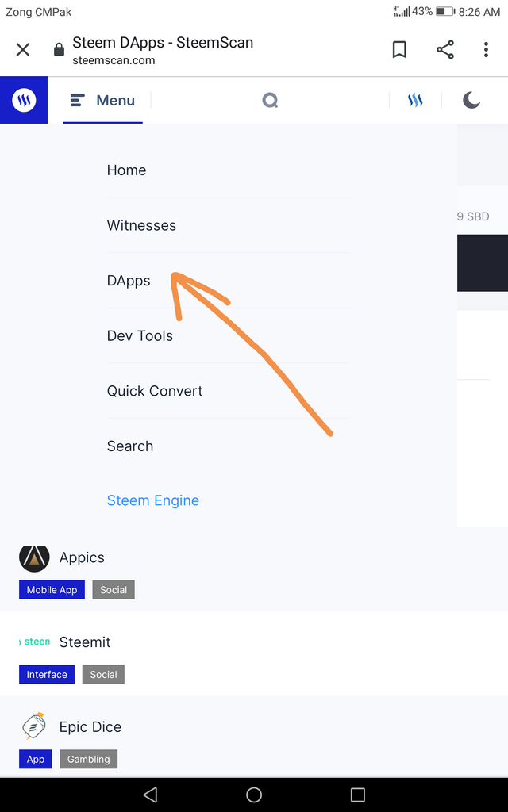This screenshot has width=508, height=812.
Task: Open browser three-dot overflow menu
Action: point(486,50)
